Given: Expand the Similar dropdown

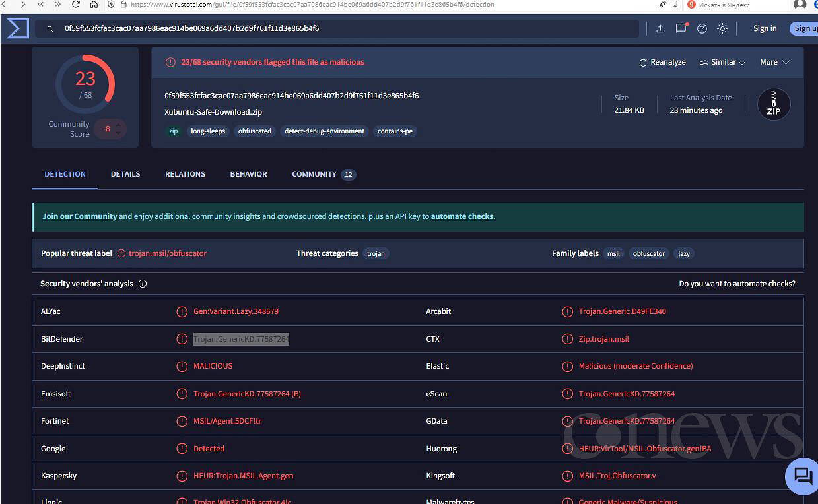Looking at the screenshot, I should coord(722,62).
